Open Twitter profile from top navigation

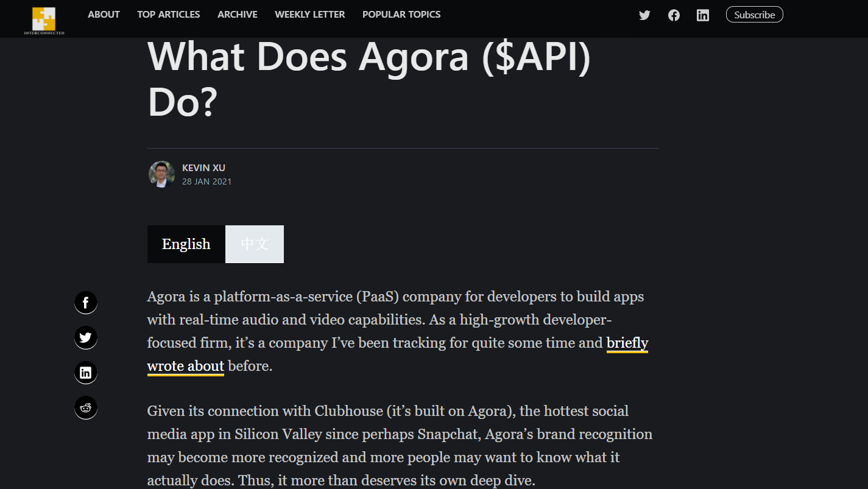coord(644,15)
